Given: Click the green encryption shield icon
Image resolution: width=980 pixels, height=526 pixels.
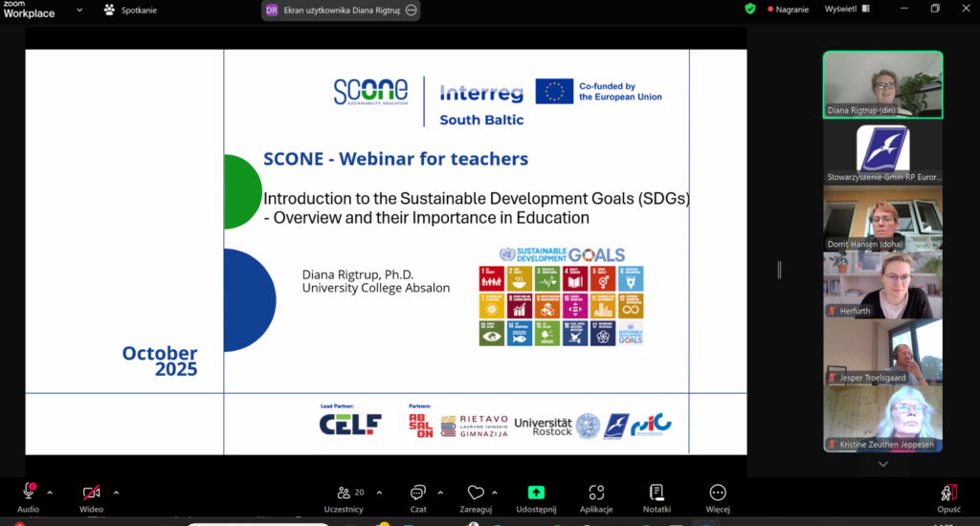Looking at the screenshot, I should tap(750, 9).
